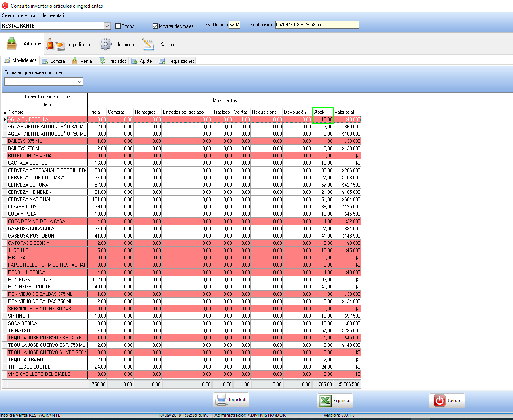
Task: Select the CERVEZA CORONA row name
Action: tap(28, 185)
